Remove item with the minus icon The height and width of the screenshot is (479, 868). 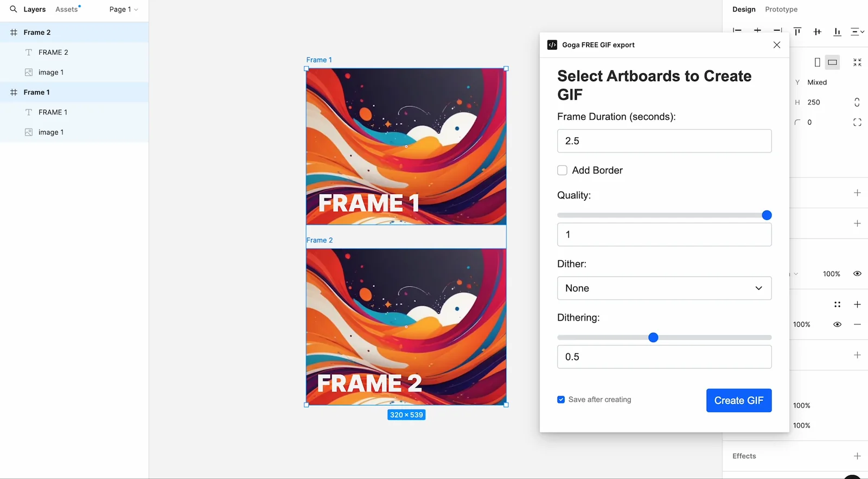857,324
